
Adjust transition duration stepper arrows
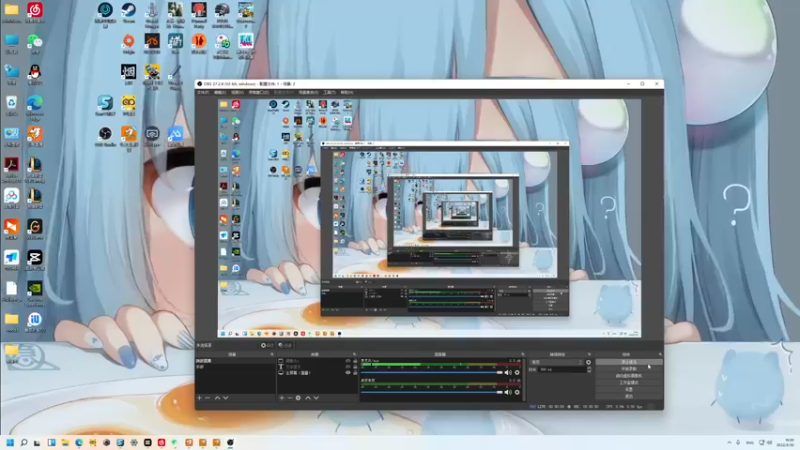coord(589,369)
